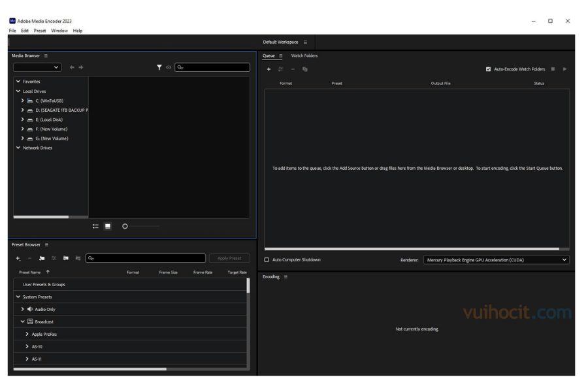
Task: Click the Add Source plus icon in Queue
Action: 269,69
